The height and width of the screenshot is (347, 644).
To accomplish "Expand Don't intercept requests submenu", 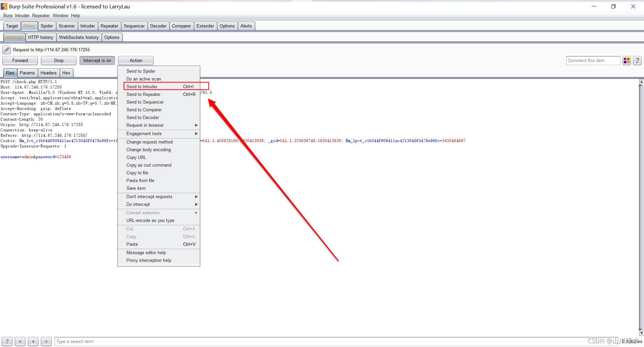I will pos(159,197).
